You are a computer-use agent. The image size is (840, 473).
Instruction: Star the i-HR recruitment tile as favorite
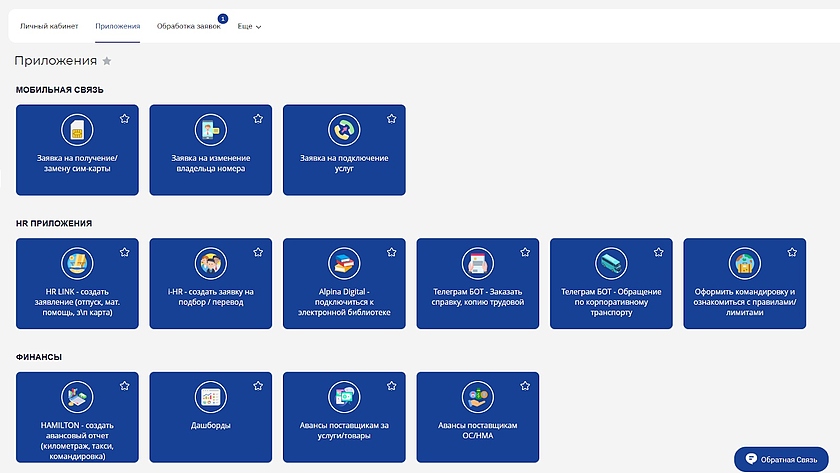(258, 252)
